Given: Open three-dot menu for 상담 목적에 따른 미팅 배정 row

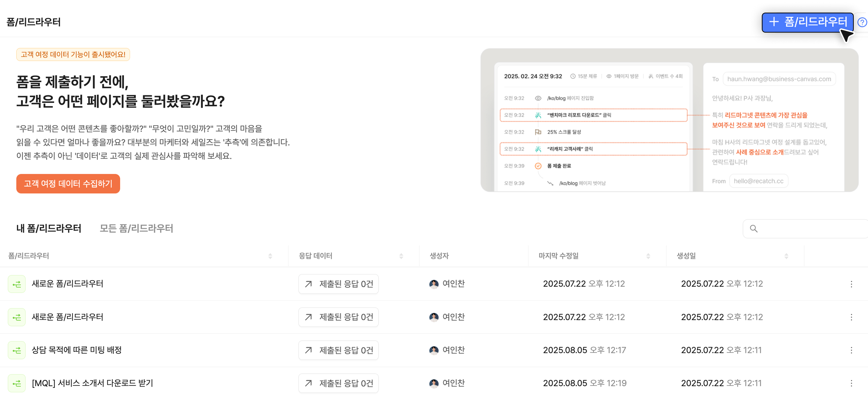Looking at the screenshot, I should coord(851,350).
